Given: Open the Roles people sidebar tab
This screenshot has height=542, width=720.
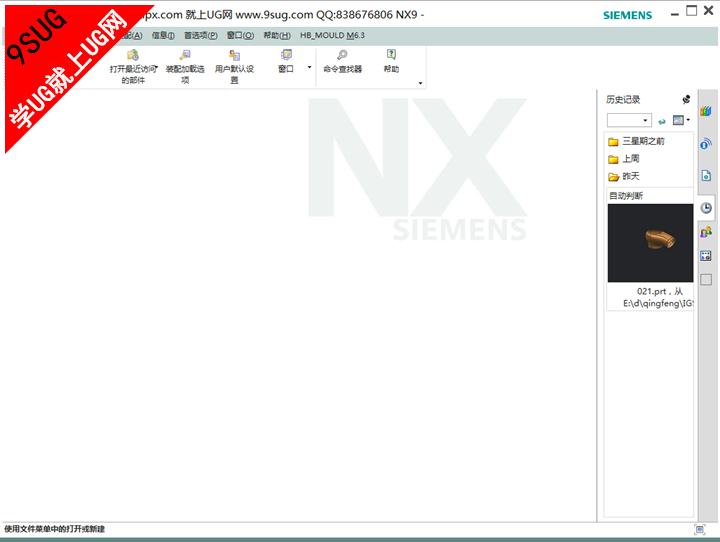Looking at the screenshot, I should (x=706, y=232).
